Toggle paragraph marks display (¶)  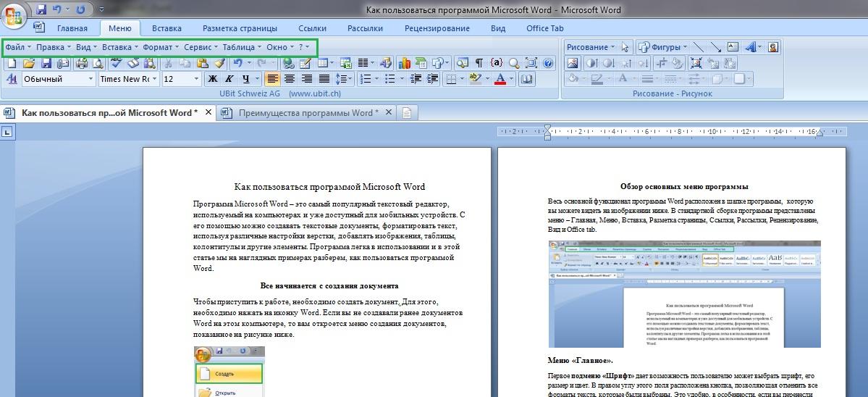coord(478,64)
